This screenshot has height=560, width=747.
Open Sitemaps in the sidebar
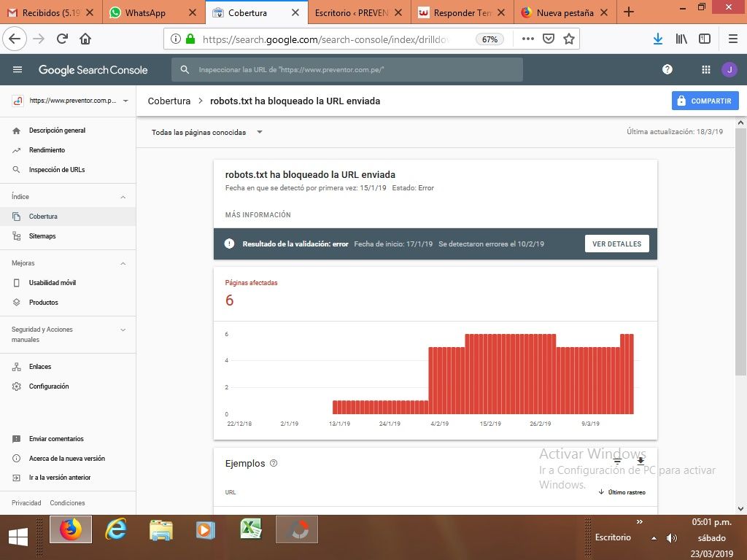coord(42,236)
